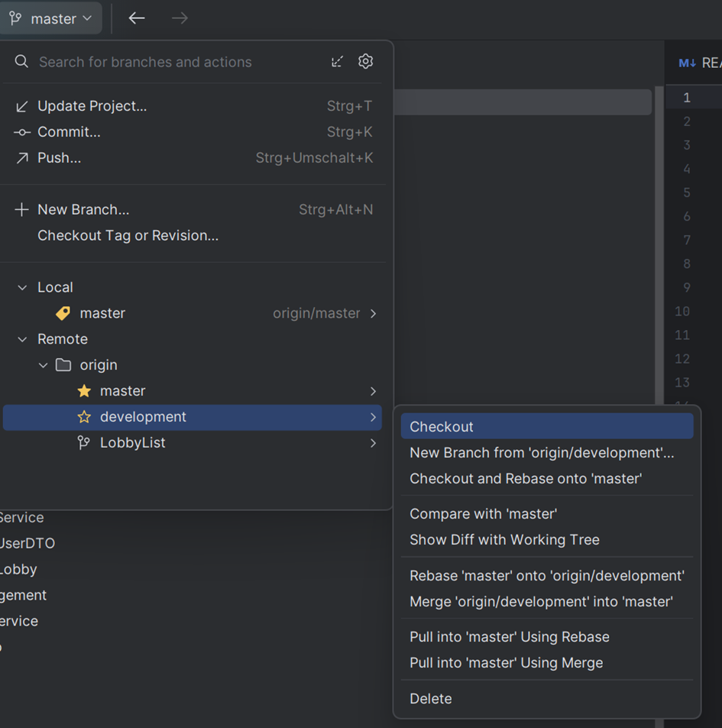Click the settings gear in branches popup

tap(365, 62)
